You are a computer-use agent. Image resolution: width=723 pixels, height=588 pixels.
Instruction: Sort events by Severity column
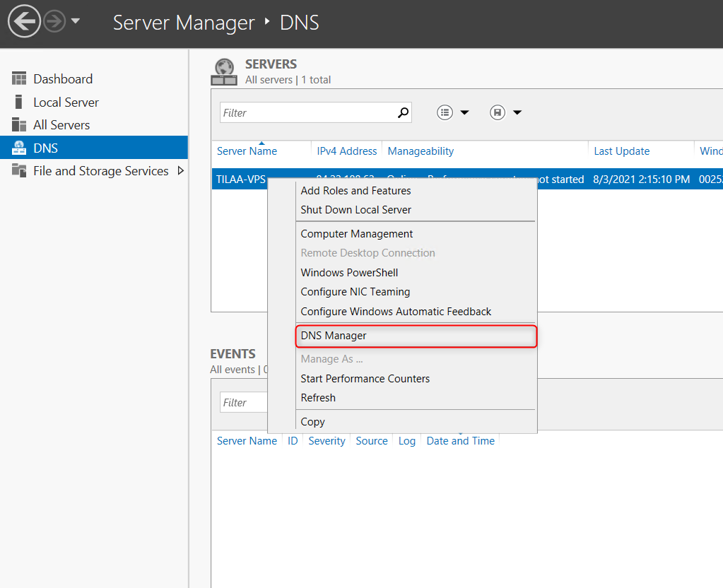coord(327,441)
